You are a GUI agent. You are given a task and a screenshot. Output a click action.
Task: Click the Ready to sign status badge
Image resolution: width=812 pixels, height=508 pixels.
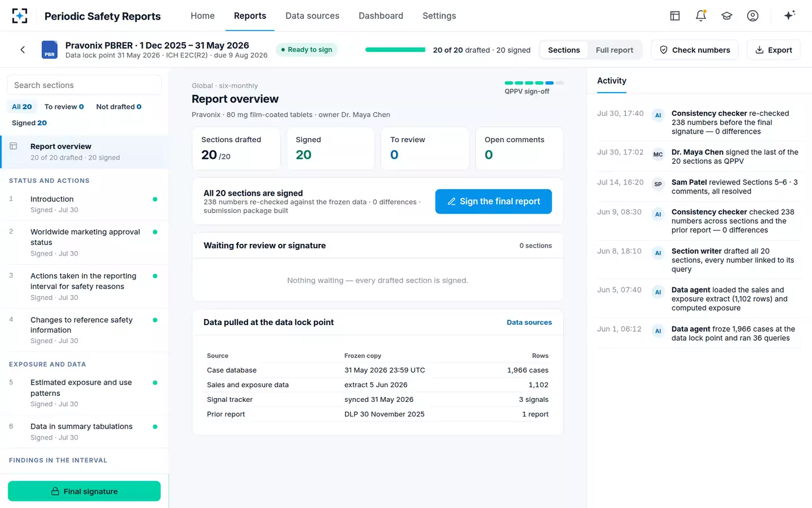(x=306, y=50)
